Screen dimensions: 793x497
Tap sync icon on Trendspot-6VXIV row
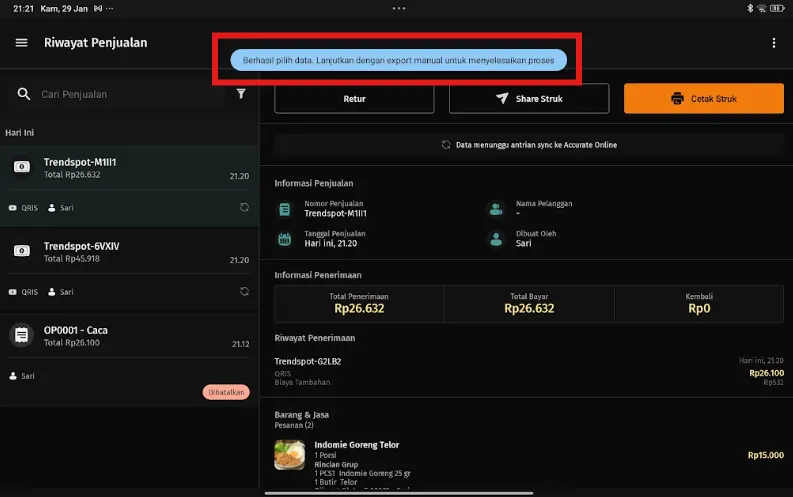tap(244, 291)
